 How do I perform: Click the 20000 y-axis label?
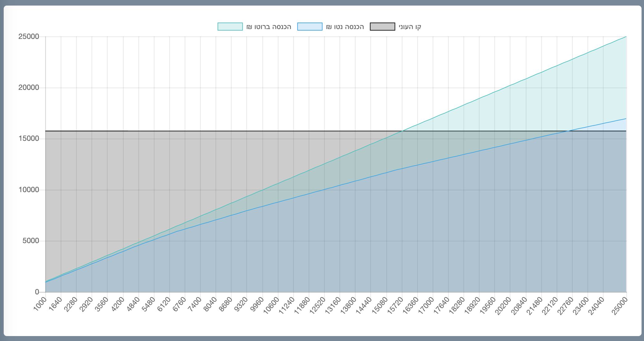[29, 88]
